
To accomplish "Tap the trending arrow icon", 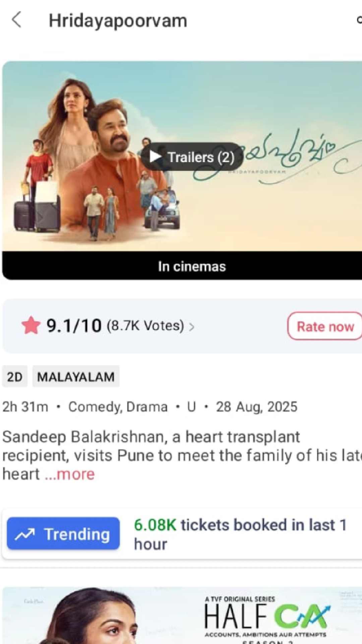I will 25,534.
